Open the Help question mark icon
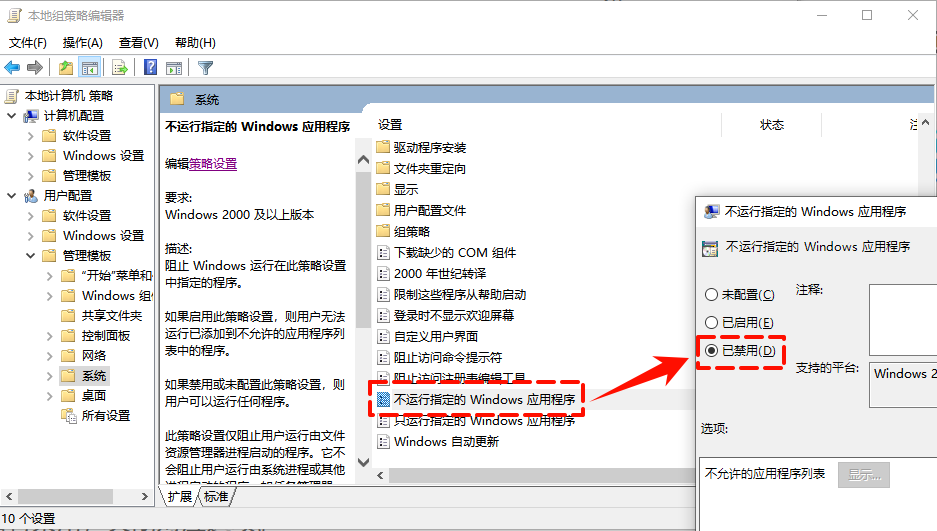This screenshot has height=531, width=937. tap(151, 67)
